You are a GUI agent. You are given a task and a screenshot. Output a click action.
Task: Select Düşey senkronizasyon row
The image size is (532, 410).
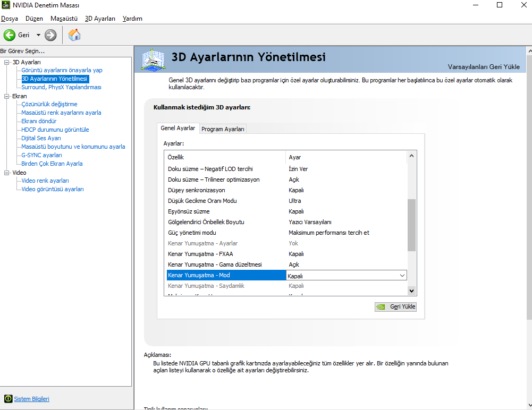(x=286, y=190)
